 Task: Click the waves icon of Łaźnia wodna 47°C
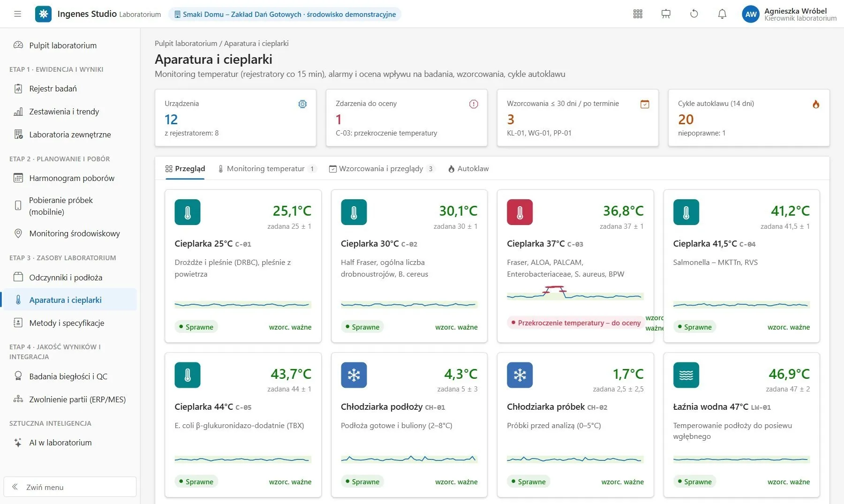pyautogui.click(x=686, y=375)
